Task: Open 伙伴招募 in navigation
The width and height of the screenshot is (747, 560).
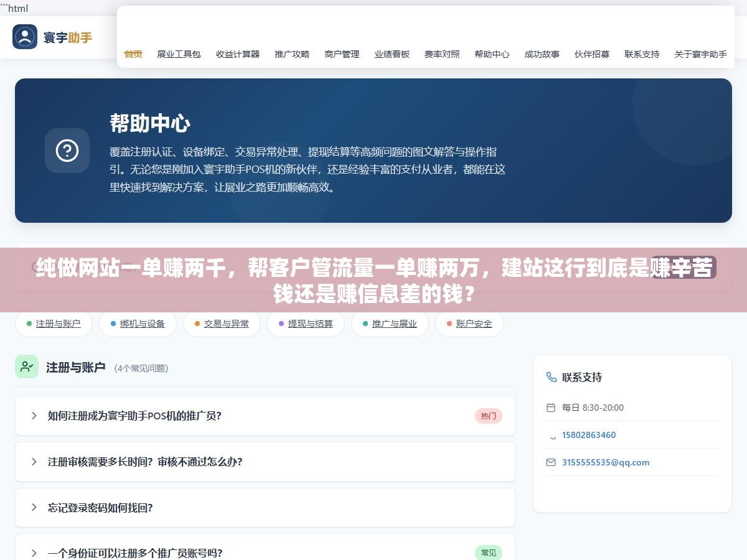Action: click(592, 54)
